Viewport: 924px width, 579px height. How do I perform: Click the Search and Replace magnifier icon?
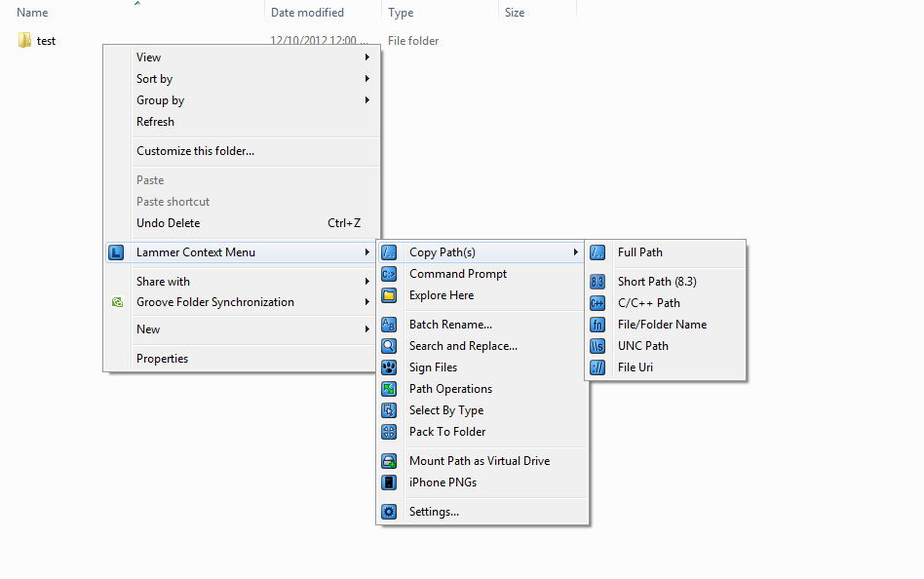coord(389,346)
